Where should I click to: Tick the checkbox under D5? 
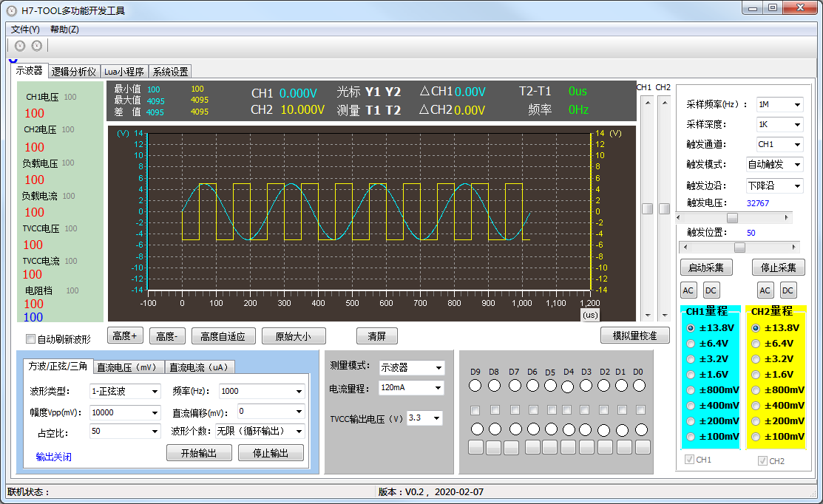[552, 409]
